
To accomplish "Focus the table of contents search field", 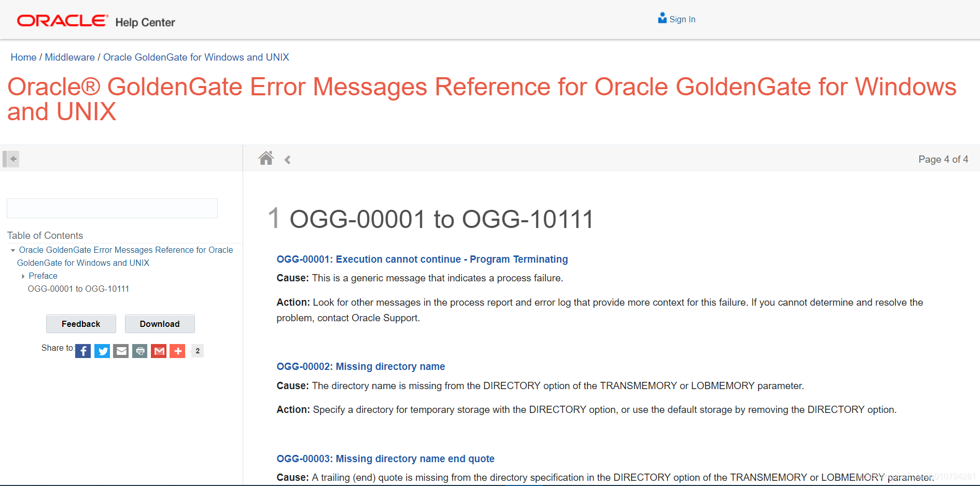I will point(112,208).
